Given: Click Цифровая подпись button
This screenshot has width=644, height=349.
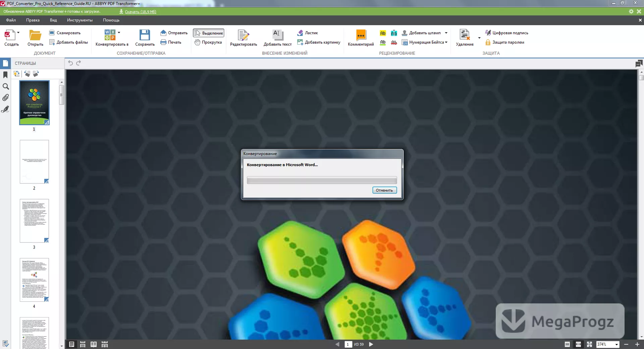Looking at the screenshot, I should point(506,33).
